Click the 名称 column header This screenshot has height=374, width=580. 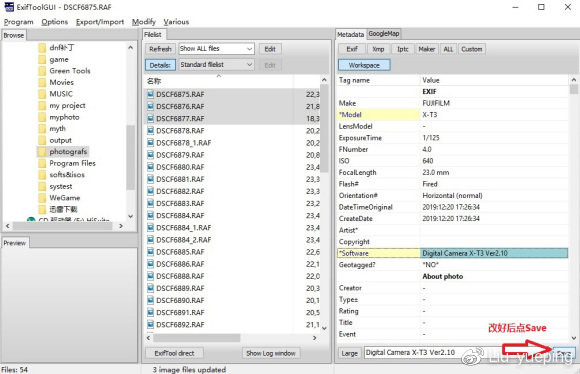click(218, 81)
